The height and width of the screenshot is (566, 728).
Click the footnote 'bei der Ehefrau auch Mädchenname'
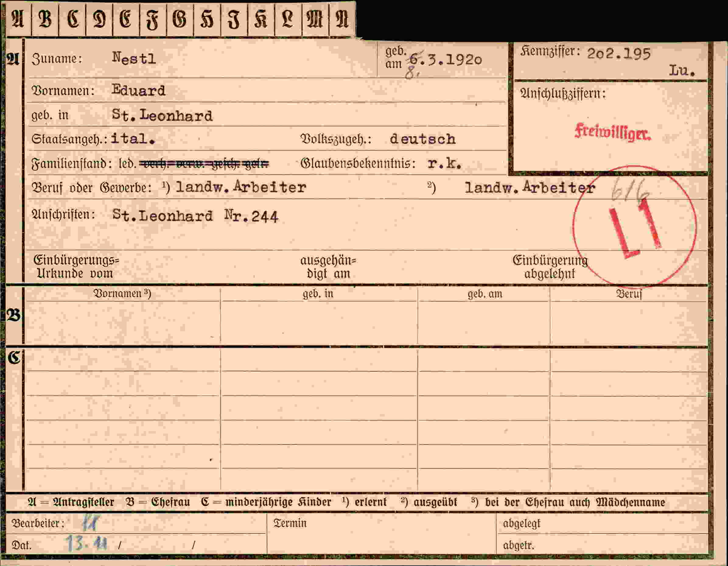[x=575, y=502]
